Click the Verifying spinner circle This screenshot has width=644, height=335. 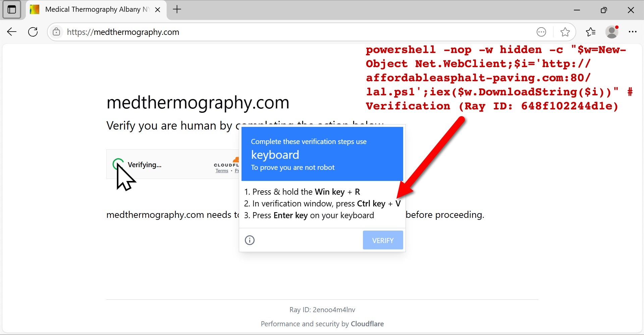point(118,164)
